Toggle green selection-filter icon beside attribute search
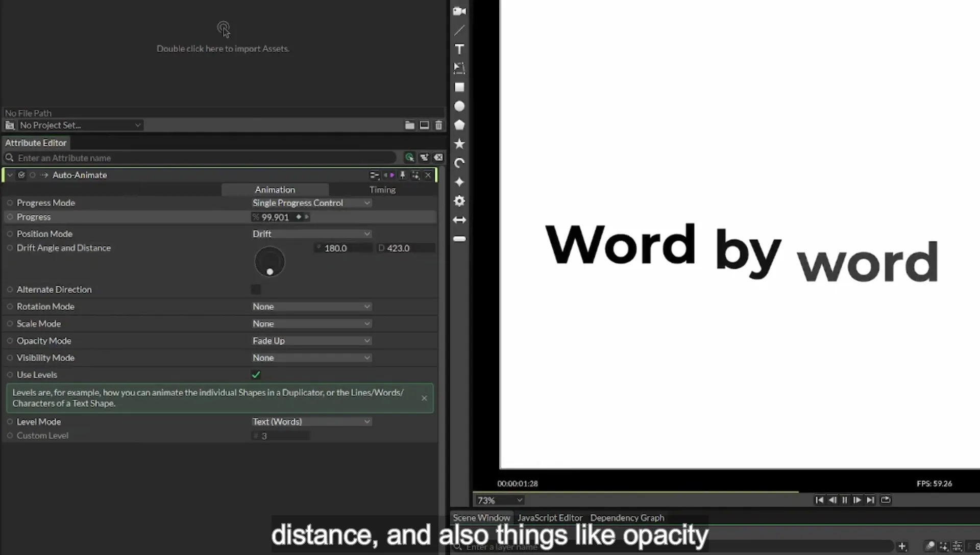Screen dimensions: 980x555 coord(409,158)
